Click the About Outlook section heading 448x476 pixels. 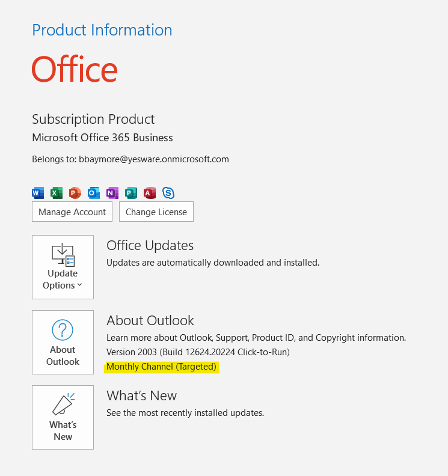tap(150, 320)
